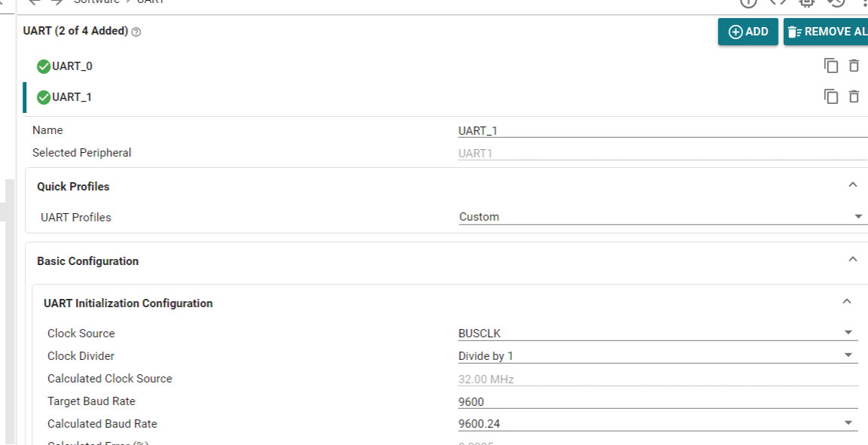Open the Clock Source dropdown

(656, 333)
